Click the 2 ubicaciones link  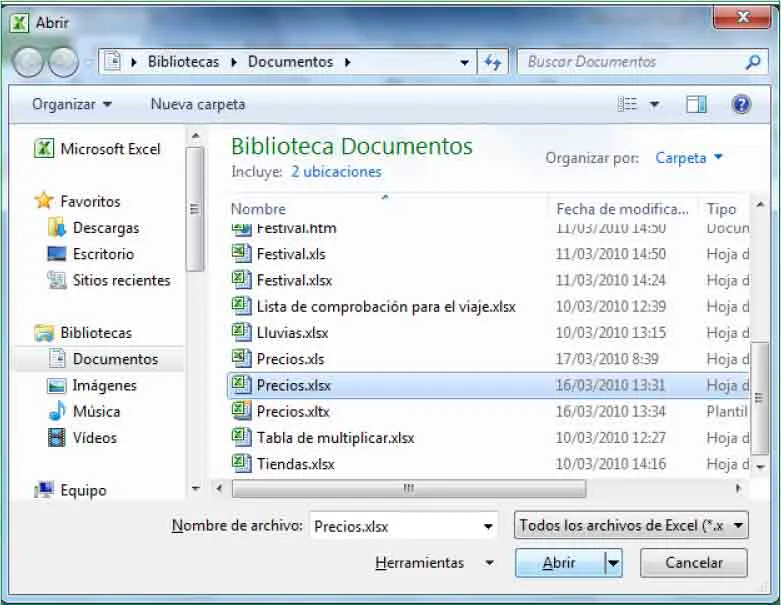pos(336,171)
